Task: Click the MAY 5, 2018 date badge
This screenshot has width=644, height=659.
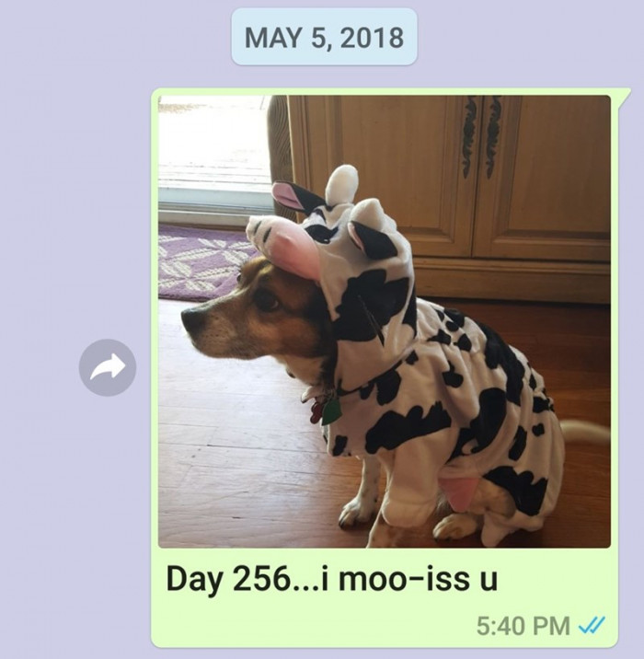Action: tap(325, 37)
